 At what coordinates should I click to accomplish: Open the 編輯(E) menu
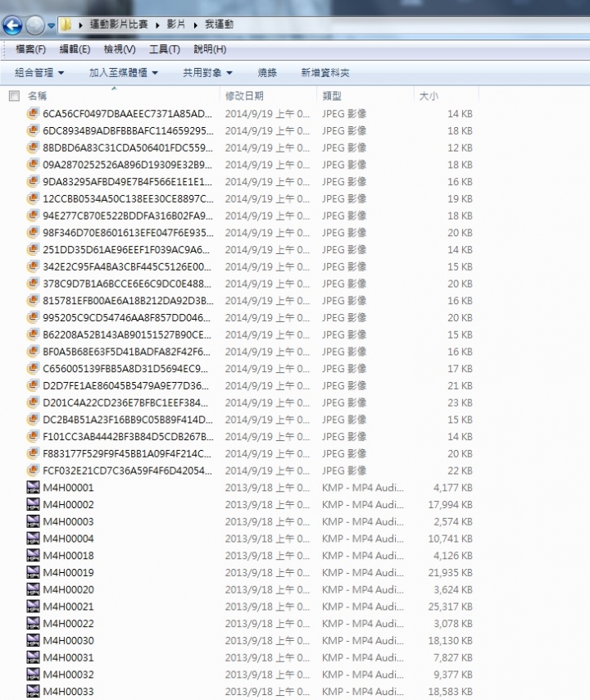(75, 49)
